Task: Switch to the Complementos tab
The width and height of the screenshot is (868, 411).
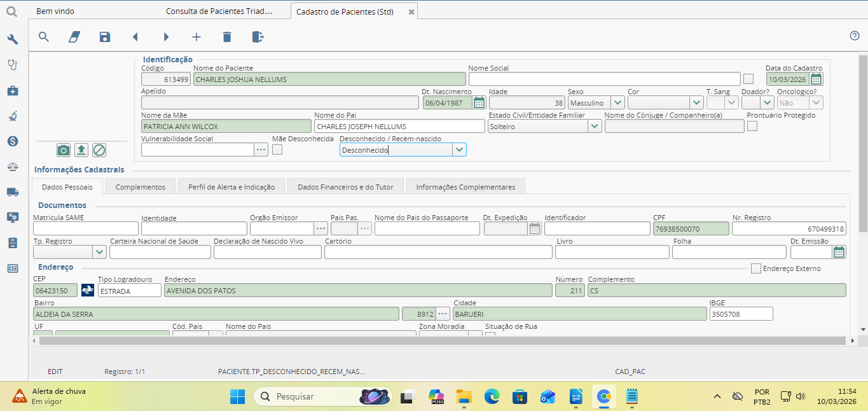Action: 141,187
